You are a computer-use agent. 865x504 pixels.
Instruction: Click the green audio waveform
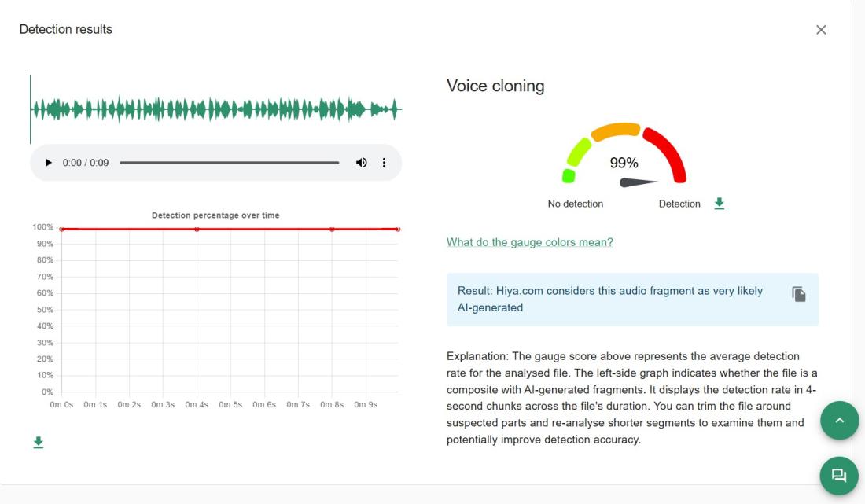point(215,110)
